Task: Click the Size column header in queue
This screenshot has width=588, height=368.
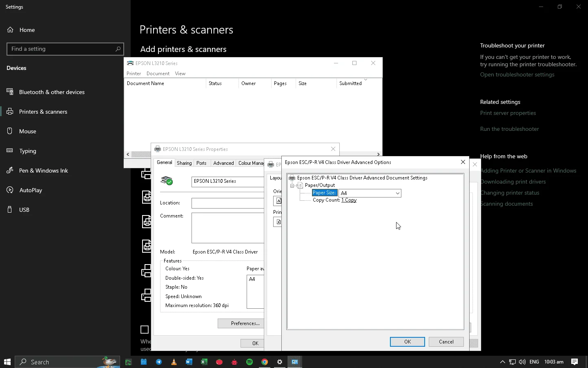Action: pos(316,83)
